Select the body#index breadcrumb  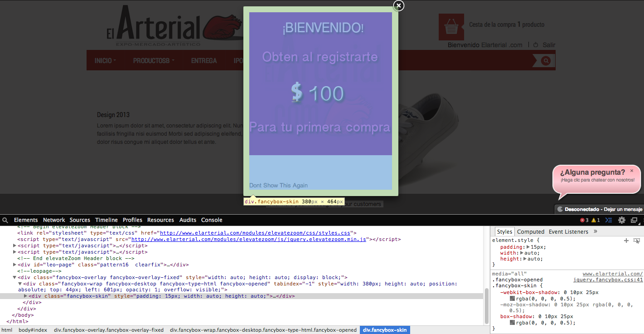(33, 330)
